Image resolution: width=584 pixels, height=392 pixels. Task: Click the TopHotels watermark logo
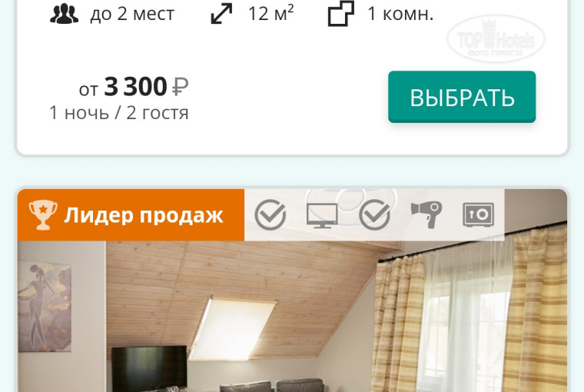pyautogui.click(x=496, y=38)
